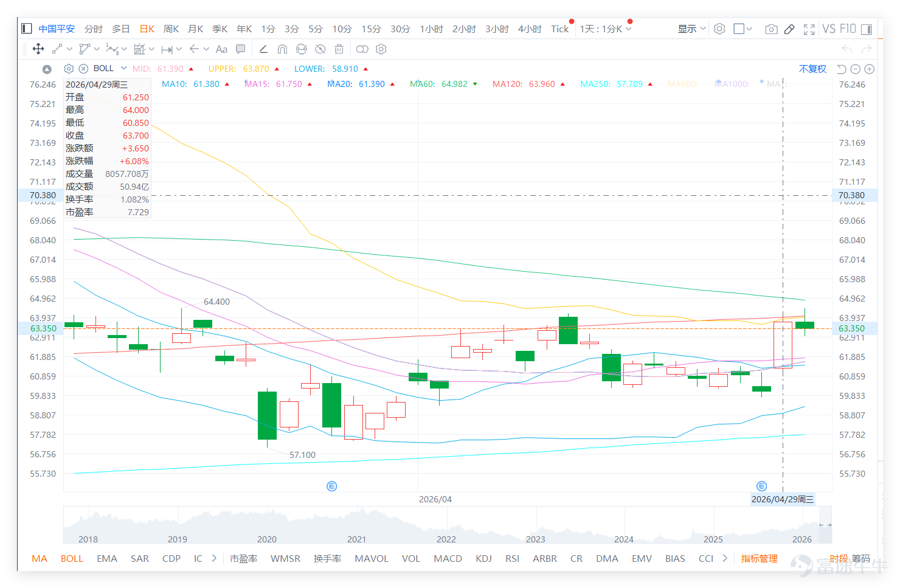Screen dimensions: 900x588
Task: Expand trend line tool options arrow
Action: point(69,49)
